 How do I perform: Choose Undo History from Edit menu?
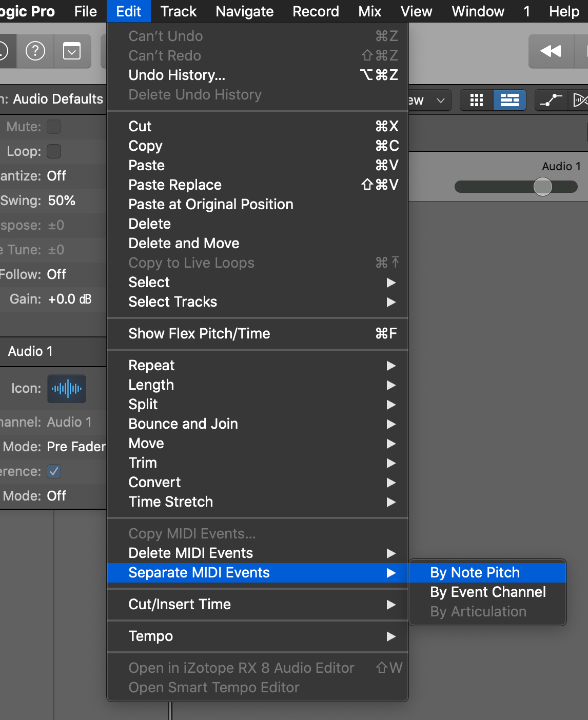177,75
